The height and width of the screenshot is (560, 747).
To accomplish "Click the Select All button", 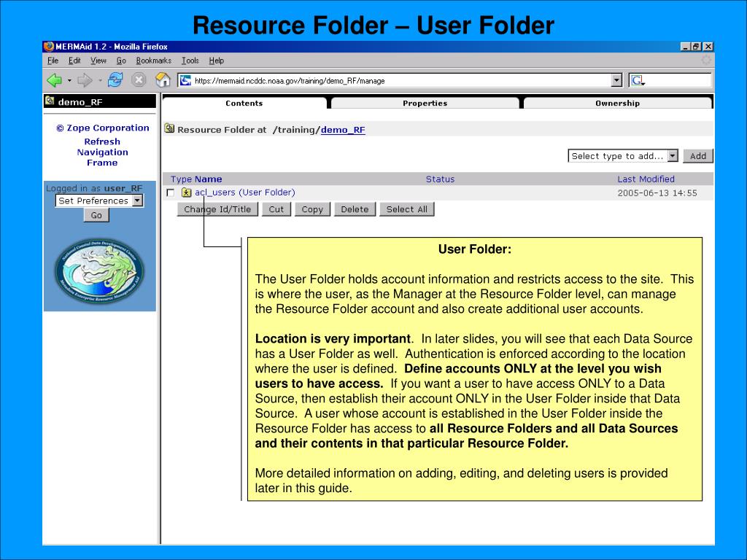I will pos(407,209).
